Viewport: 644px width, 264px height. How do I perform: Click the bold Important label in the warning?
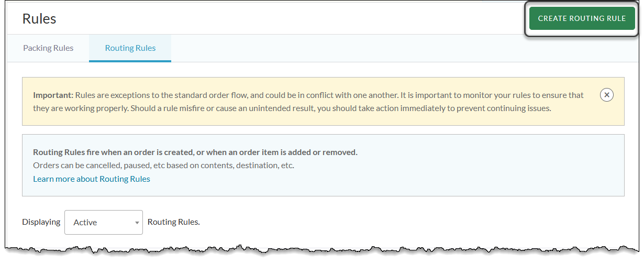53,95
